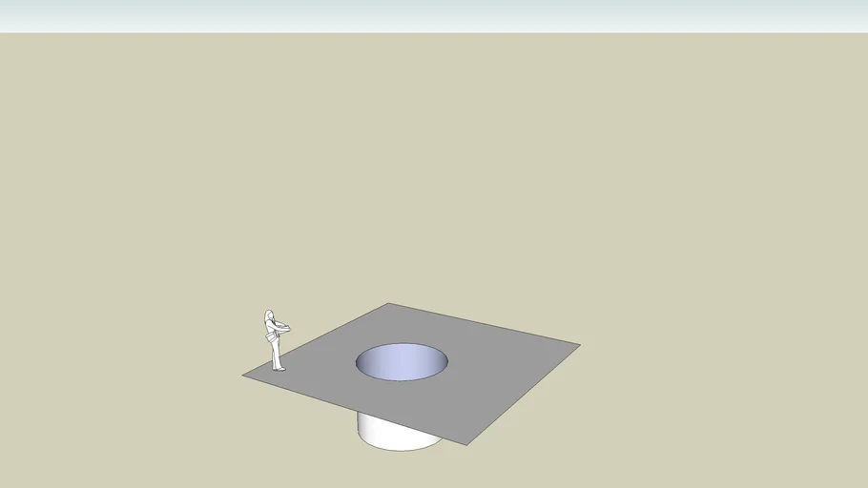Select the white cylinder beneath the plane
This screenshot has height=488, width=868.
(x=396, y=431)
